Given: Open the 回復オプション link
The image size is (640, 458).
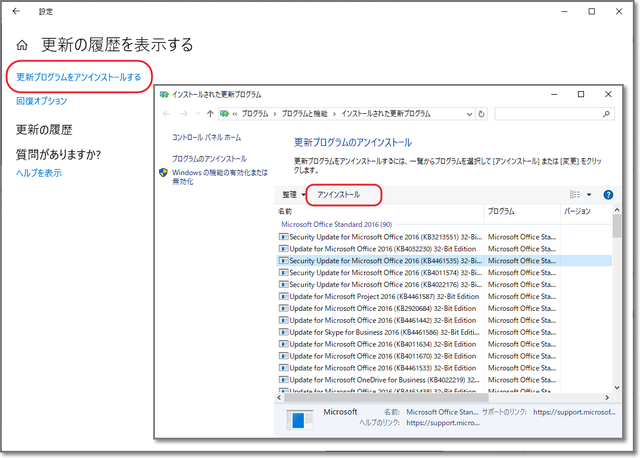Looking at the screenshot, I should 42,101.
